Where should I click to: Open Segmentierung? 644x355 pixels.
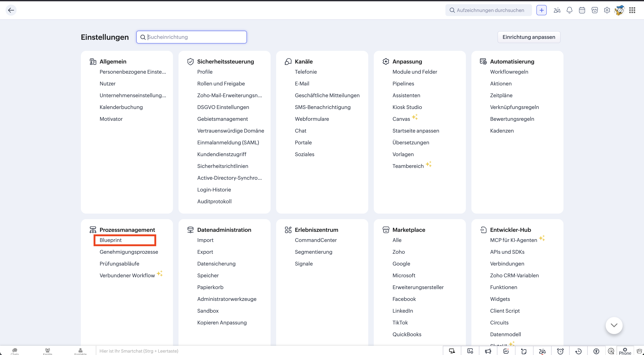(x=314, y=252)
